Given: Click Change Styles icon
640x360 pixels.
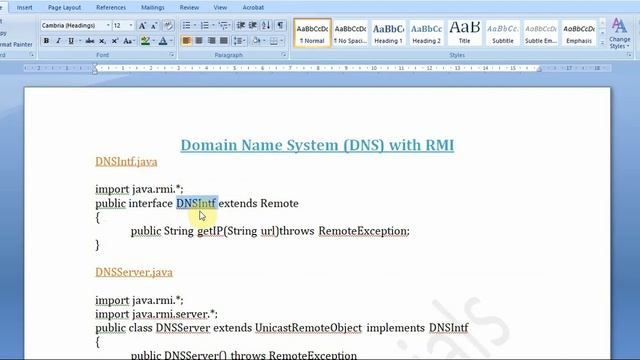Looking at the screenshot, I should point(619,34).
